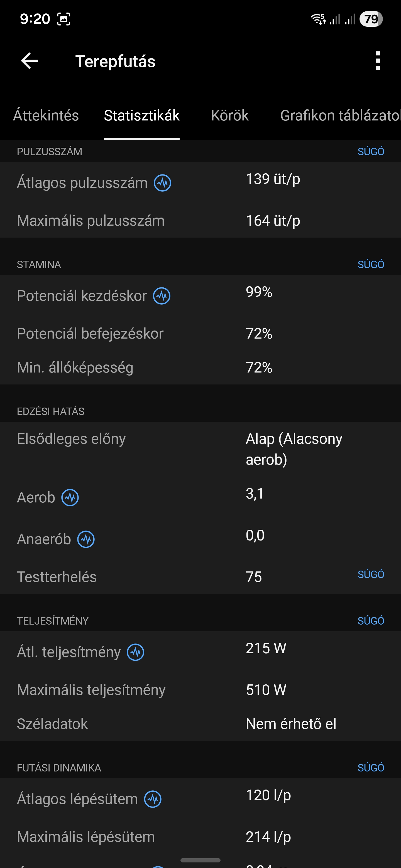Open the Körök tab
The width and height of the screenshot is (401, 868).
click(230, 115)
